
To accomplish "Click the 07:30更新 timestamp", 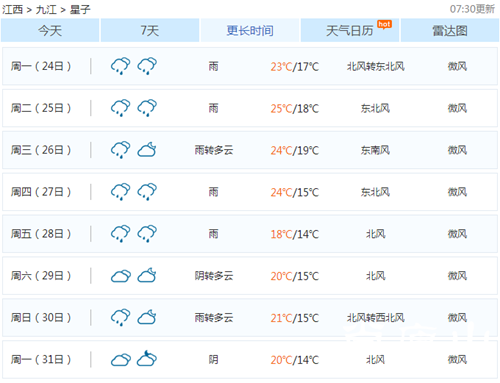I will 472,9.
